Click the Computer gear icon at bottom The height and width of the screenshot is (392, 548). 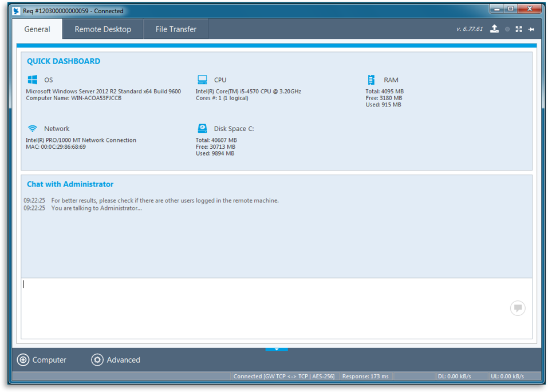coord(23,359)
